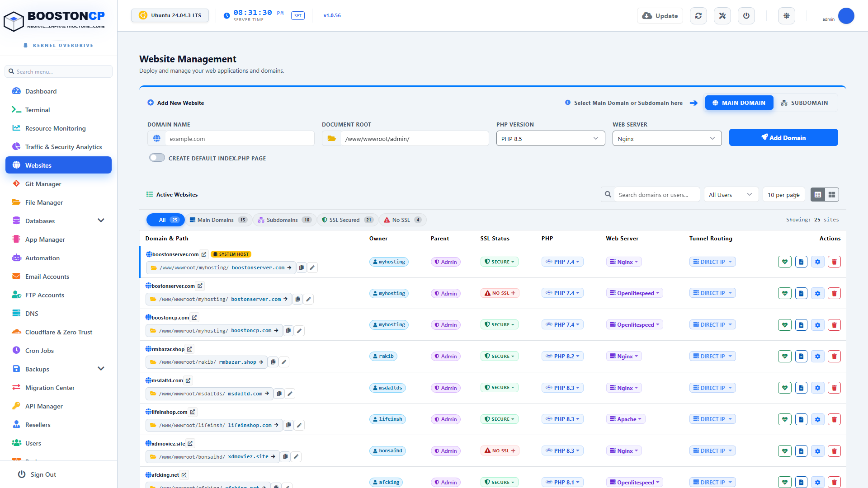Screen dimensions: 868x488
Task: Select the SUBDOMAIN option
Action: pos(805,103)
